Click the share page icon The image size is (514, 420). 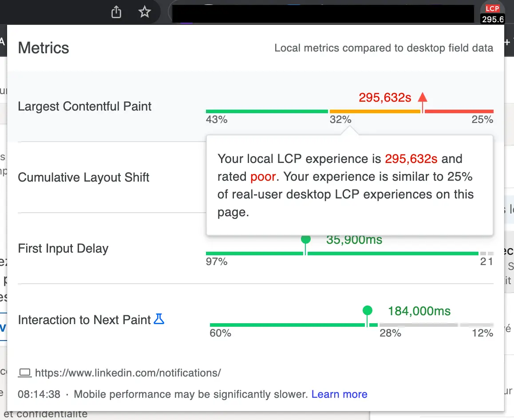(x=116, y=12)
